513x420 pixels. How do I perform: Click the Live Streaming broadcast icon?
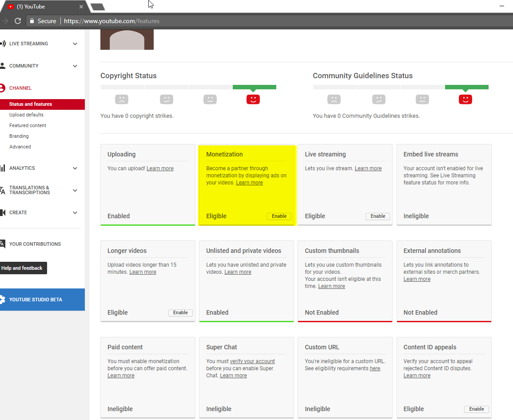3,44
